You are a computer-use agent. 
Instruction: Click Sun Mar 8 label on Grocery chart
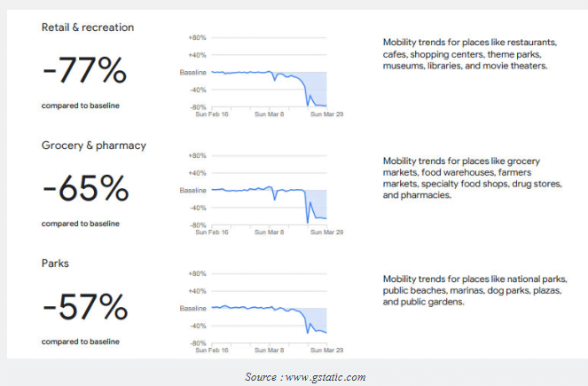tap(269, 232)
